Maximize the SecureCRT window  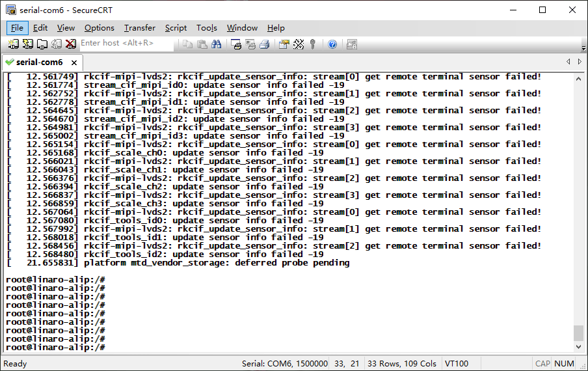coord(542,10)
